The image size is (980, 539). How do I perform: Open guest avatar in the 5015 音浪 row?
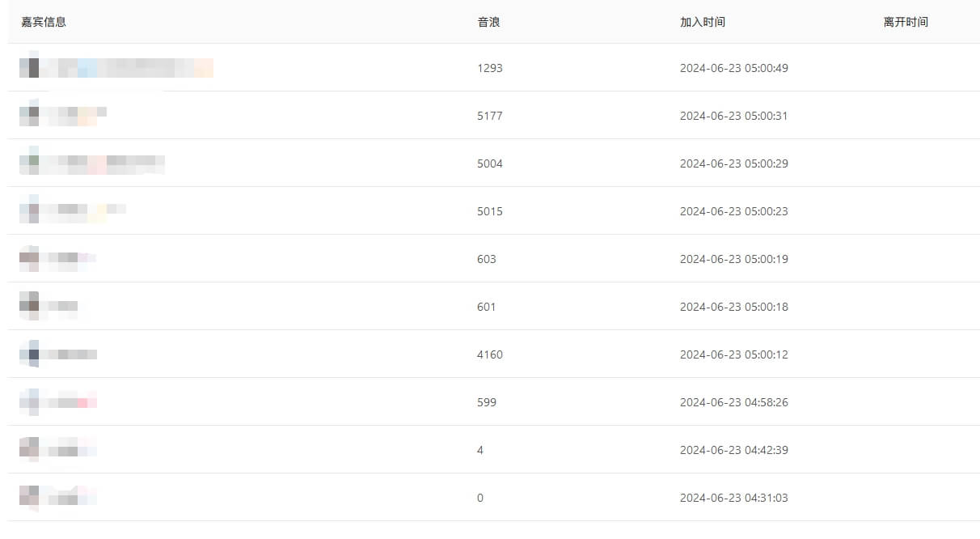(29, 211)
